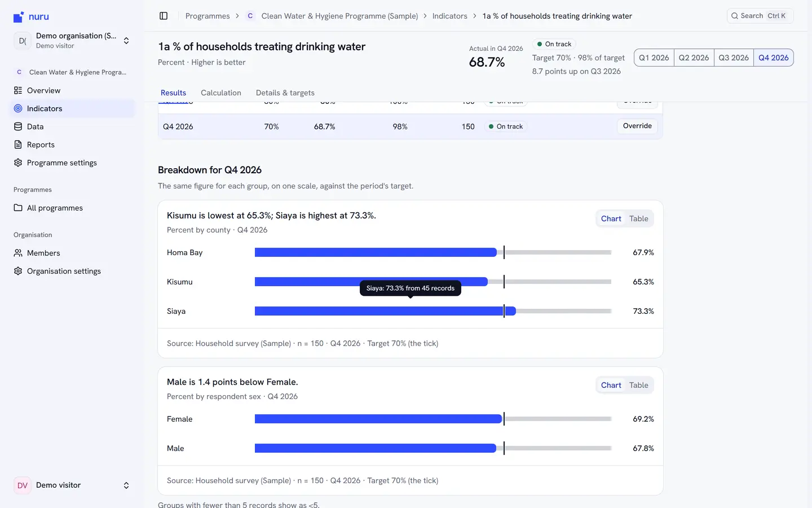Select Q4 2026 period
This screenshot has width=812, height=508.
coord(774,58)
